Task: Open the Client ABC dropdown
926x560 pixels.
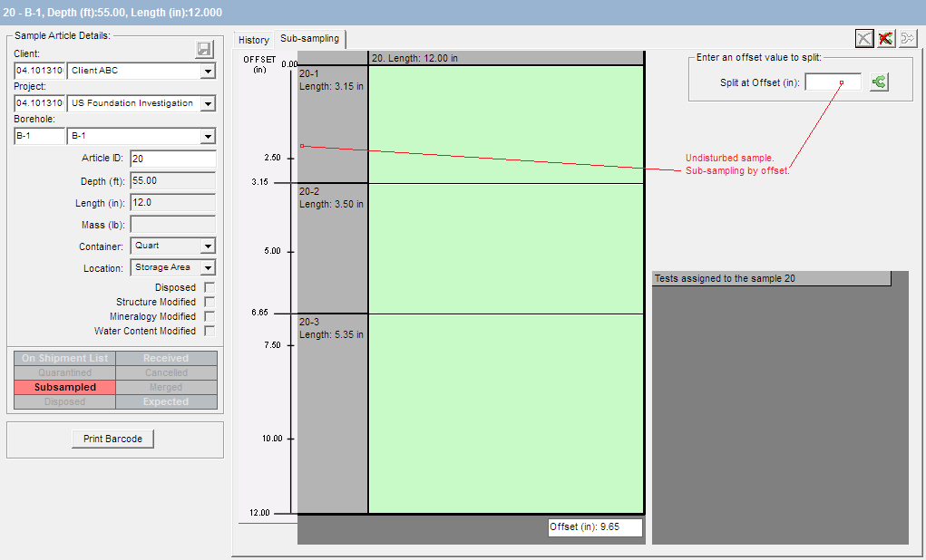Action: [x=208, y=71]
